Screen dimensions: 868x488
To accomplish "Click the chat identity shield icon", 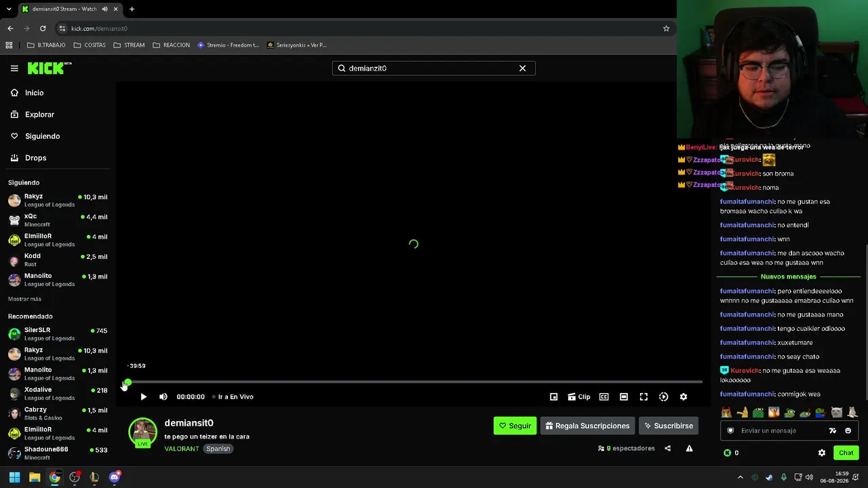I will (x=730, y=430).
